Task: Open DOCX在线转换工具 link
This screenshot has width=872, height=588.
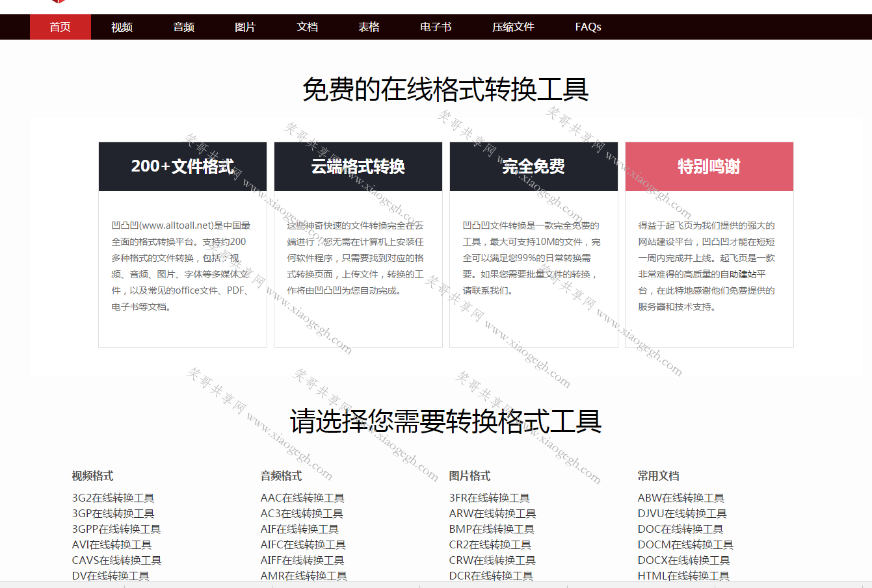Action: [684, 560]
